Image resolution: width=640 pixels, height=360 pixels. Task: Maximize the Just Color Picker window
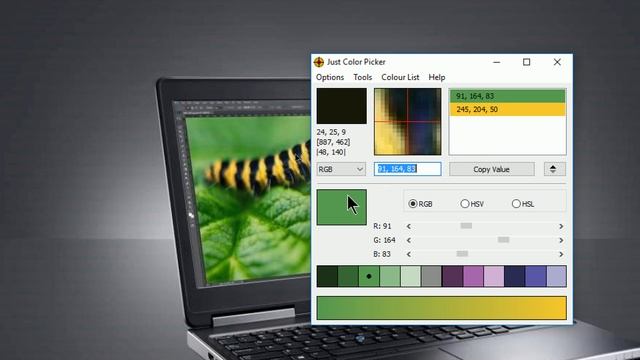pos(527,62)
